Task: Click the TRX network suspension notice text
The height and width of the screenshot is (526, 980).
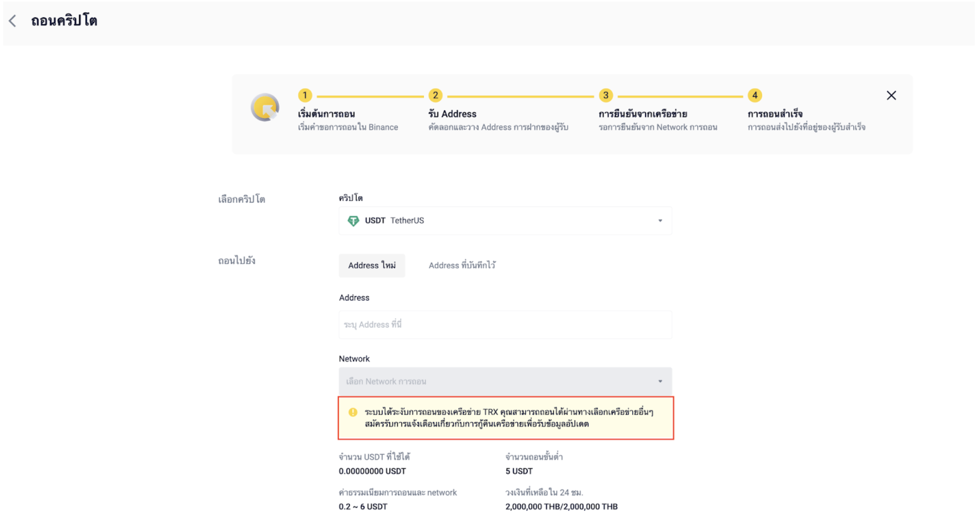Action: tap(509, 418)
